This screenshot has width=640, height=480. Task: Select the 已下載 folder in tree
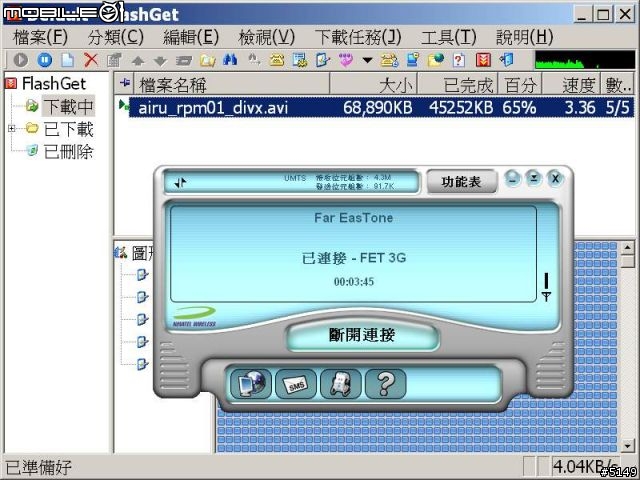pyautogui.click(x=69, y=129)
